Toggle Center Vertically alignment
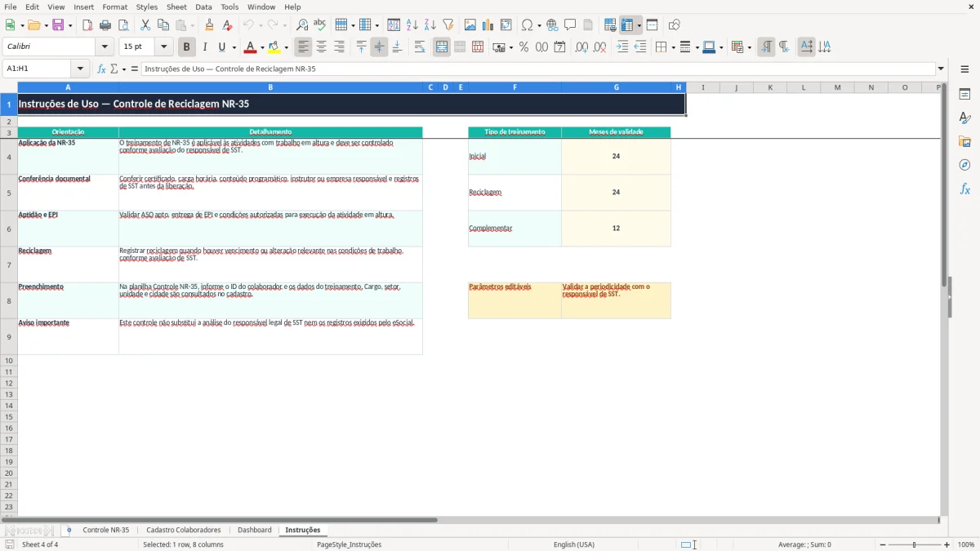Screen dimensions: 980x551 (x=379, y=47)
